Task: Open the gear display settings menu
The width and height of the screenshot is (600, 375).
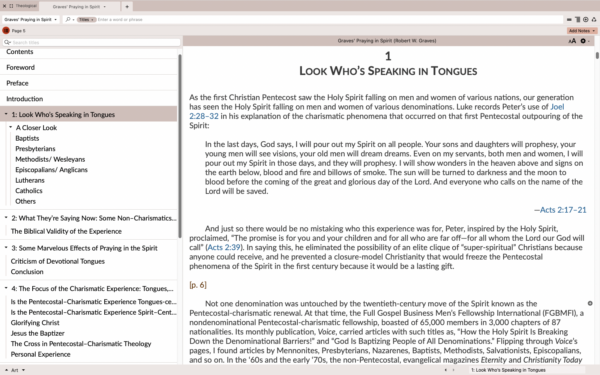Action: 584,41
